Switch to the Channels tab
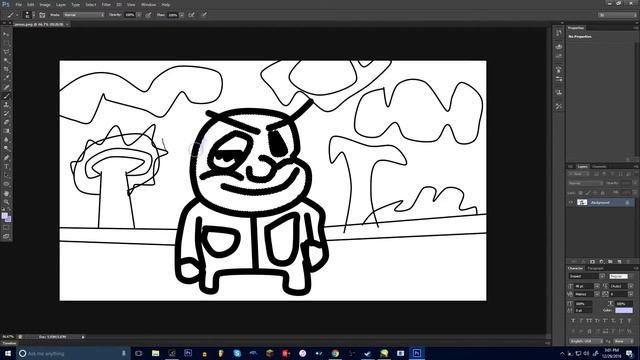 pos(599,167)
